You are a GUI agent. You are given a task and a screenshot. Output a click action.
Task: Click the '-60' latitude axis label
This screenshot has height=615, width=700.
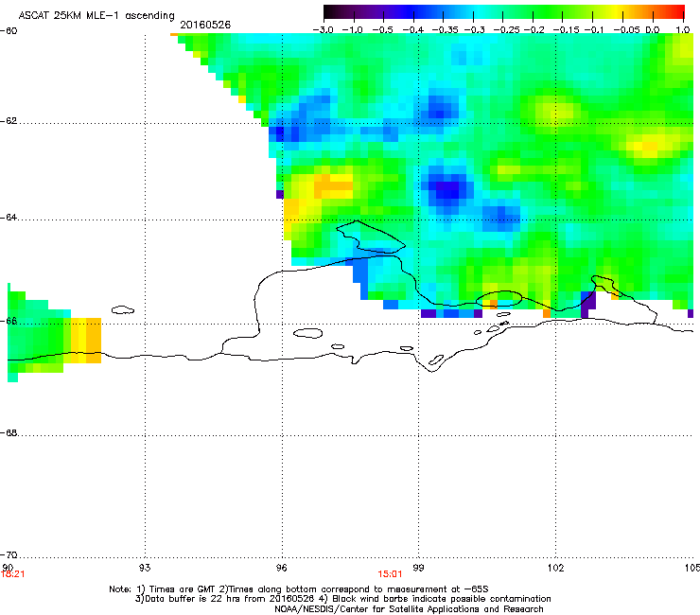(x=9, y=31)
